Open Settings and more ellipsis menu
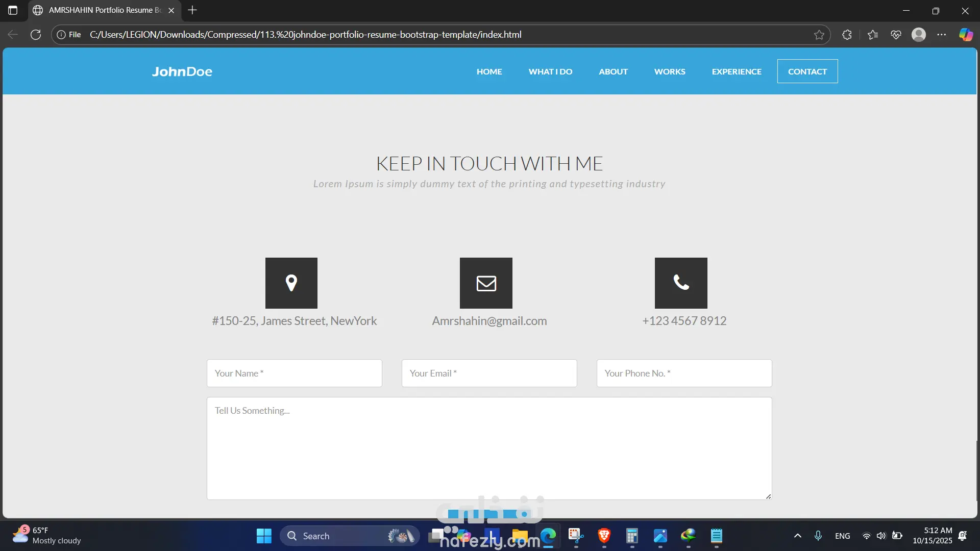The image size is (980, 551). 942,35
